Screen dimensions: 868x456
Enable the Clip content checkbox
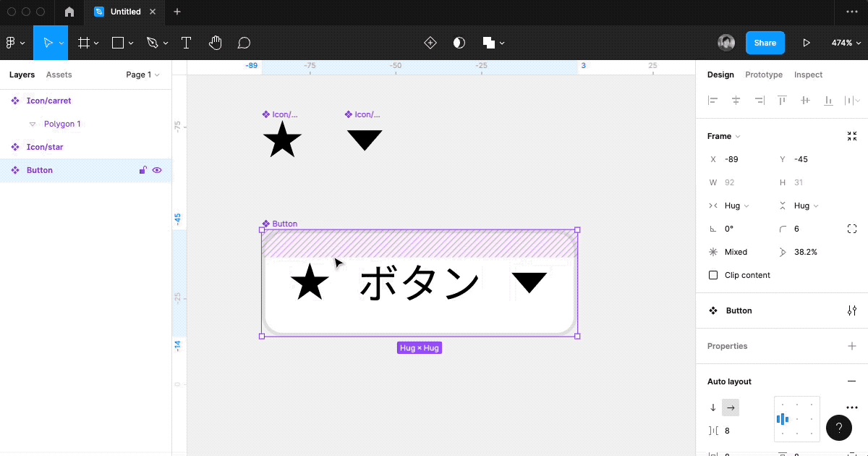712,275
